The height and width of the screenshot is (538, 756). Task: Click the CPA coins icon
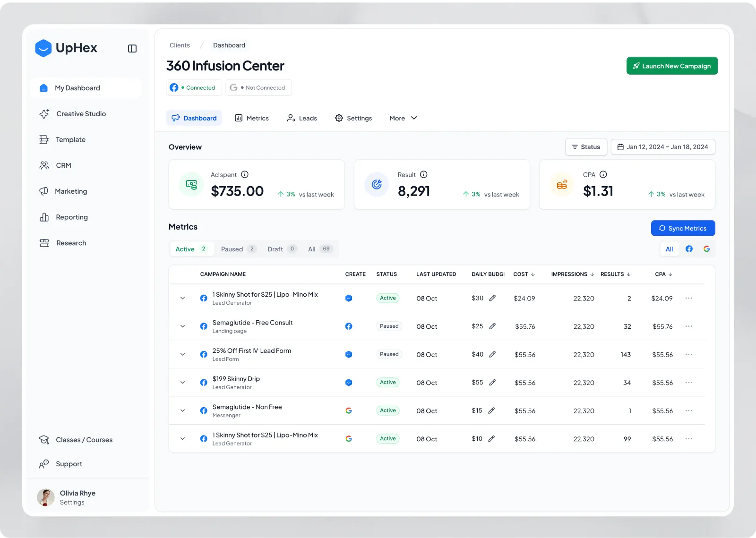562,184
